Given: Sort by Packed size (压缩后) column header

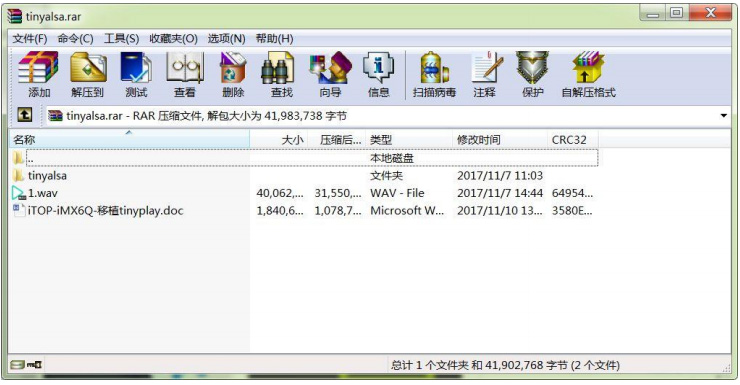Looking at the screenshot, I should pyautogui.click(x=337, y=140).
